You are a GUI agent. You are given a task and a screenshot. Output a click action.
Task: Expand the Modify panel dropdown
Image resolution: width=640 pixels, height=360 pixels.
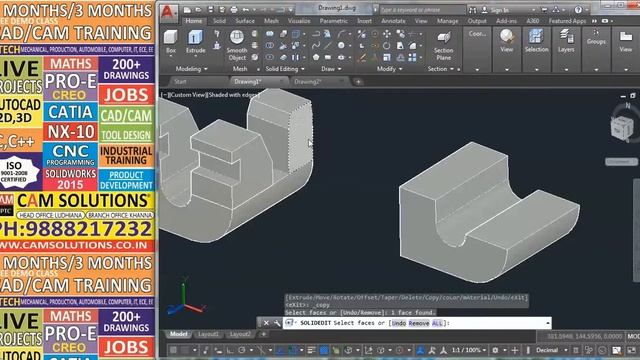coord(389,69)
